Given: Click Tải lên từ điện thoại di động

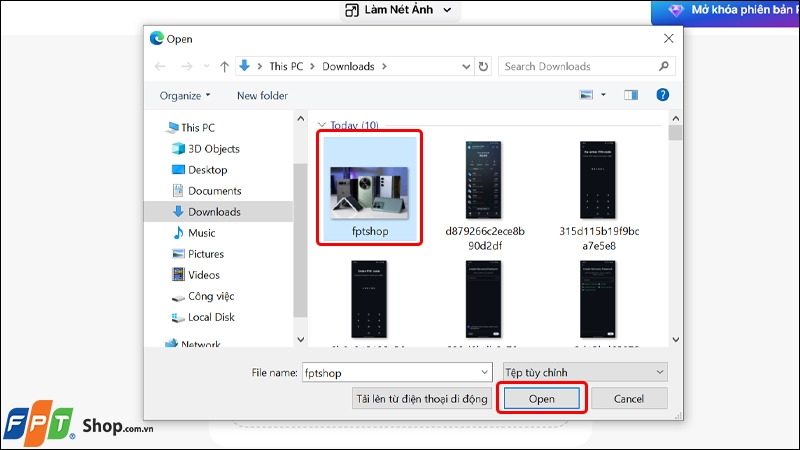Looking at the screenshot, I should (421, 399).
